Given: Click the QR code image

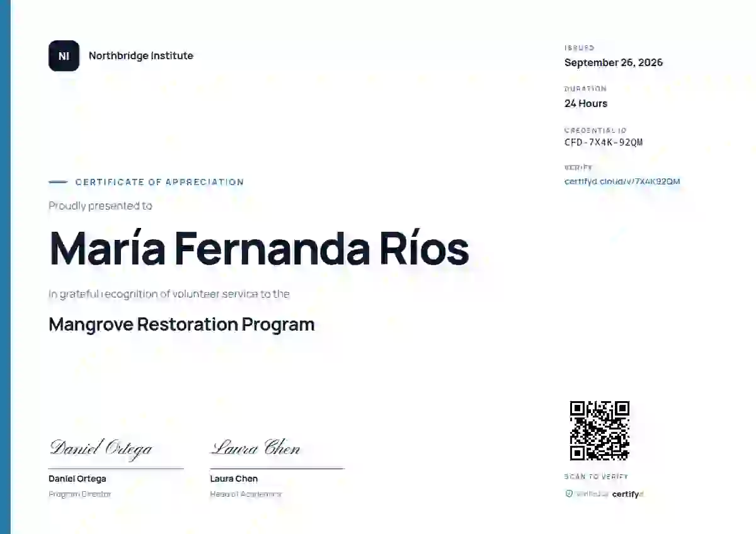Looking at the screenshot, I should pos(600,431).
